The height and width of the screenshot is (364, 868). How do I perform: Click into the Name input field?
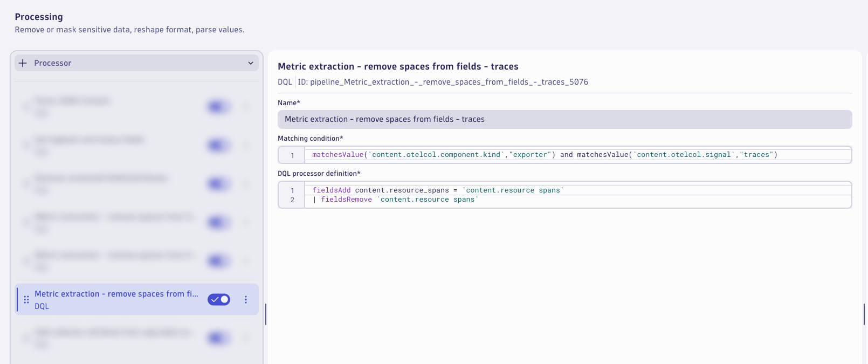(564, 119)
